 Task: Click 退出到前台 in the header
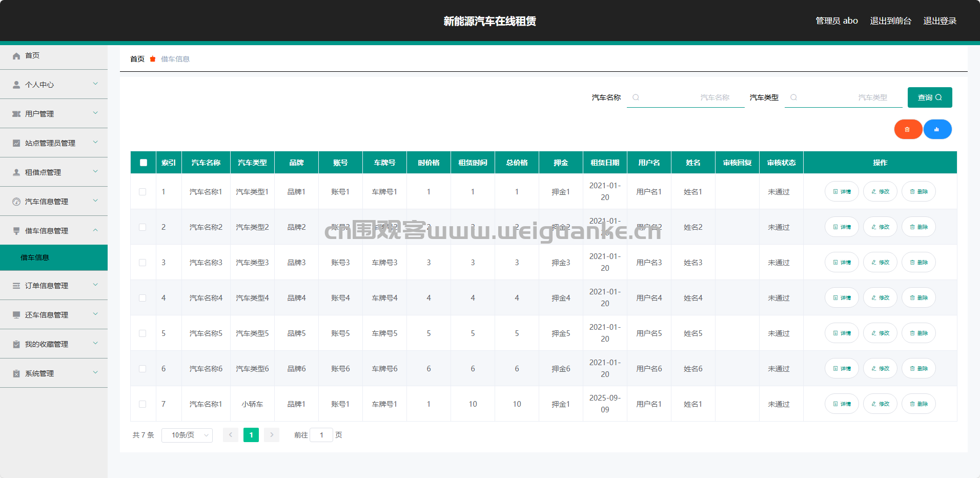[891, 21]
